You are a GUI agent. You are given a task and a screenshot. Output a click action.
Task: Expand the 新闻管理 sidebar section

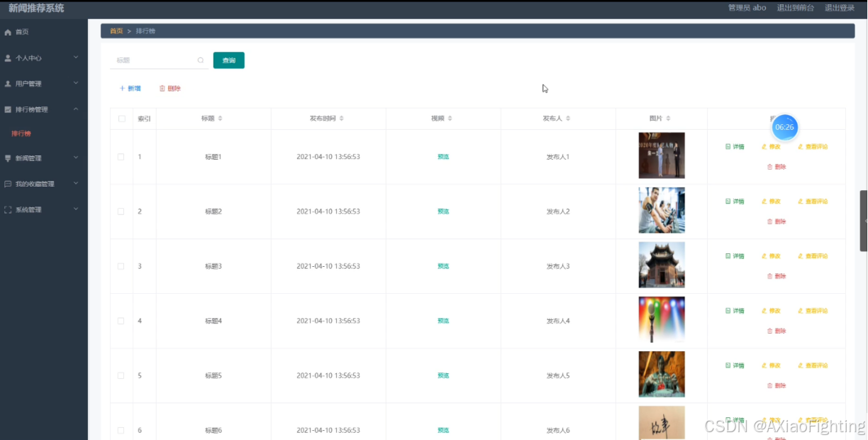pos(44,158)
